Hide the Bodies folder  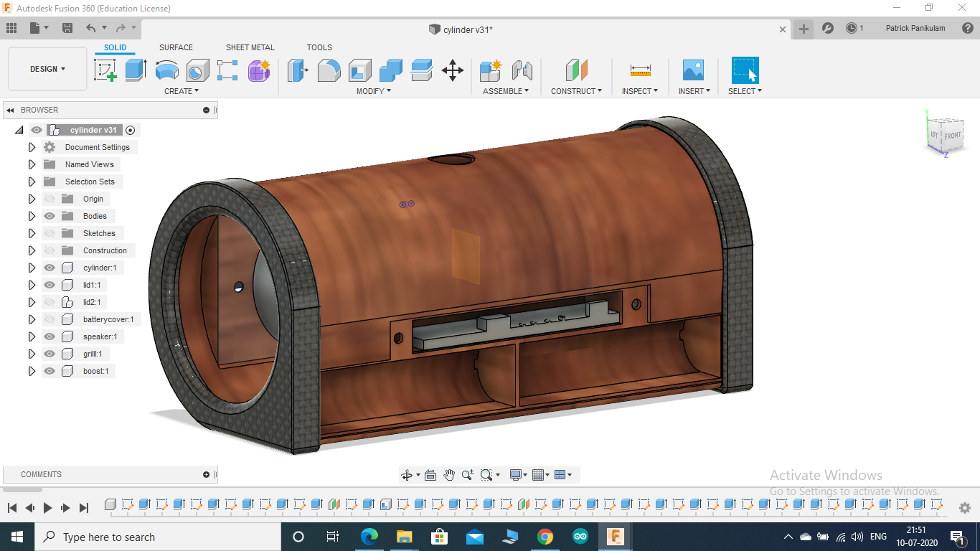click(50, 216)
